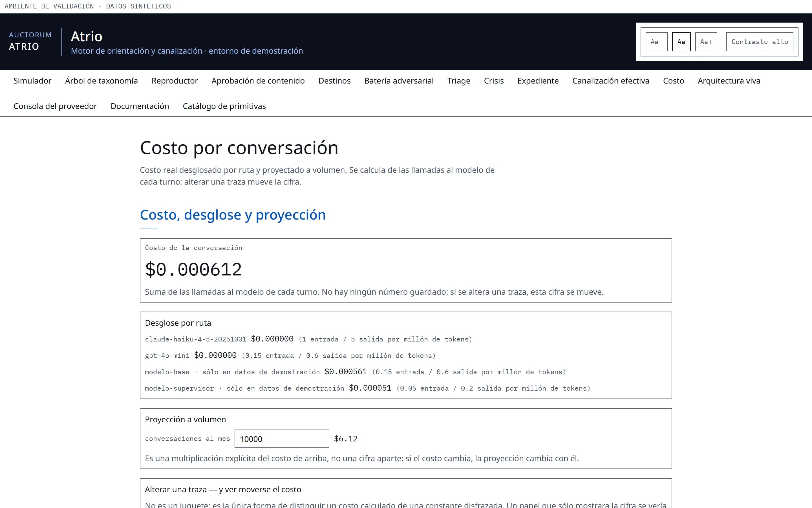Click the modelo-supervisor cost $0.000051
This screenshot has width=812, height=508.
coord(370,388)
